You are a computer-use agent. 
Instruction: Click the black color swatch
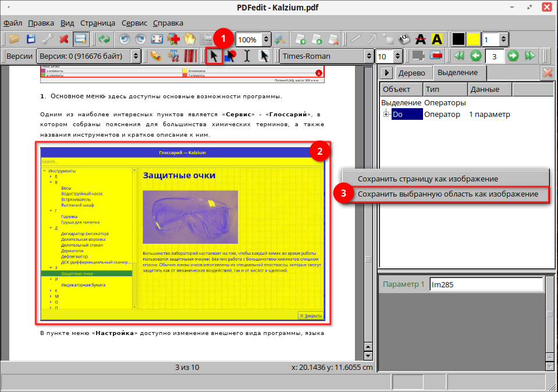(459, 40)
